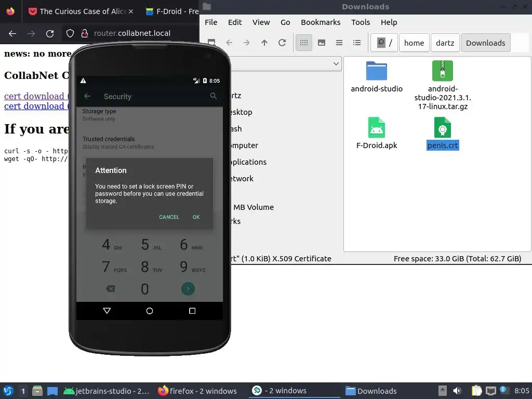The width and height of the screenshot is (532, 399).
Task: Search in Android Security settings
Action: pyautogui.click(x=213, y=96)
